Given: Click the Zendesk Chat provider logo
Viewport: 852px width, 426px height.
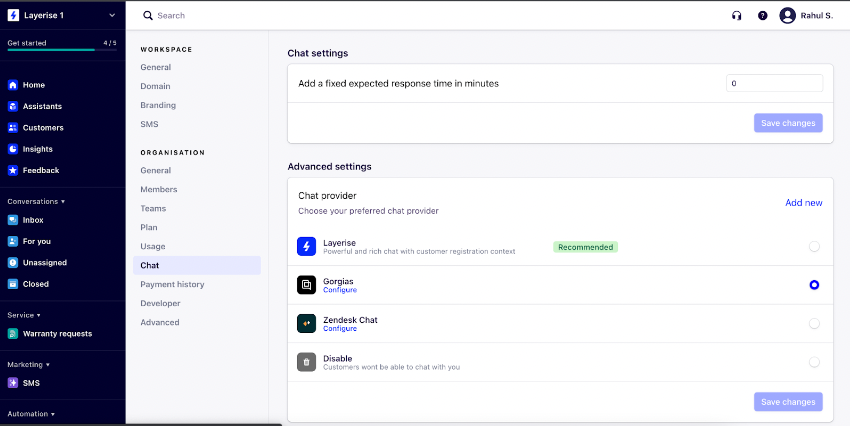Looking at the screenshot, I should [x=306, y=323].
